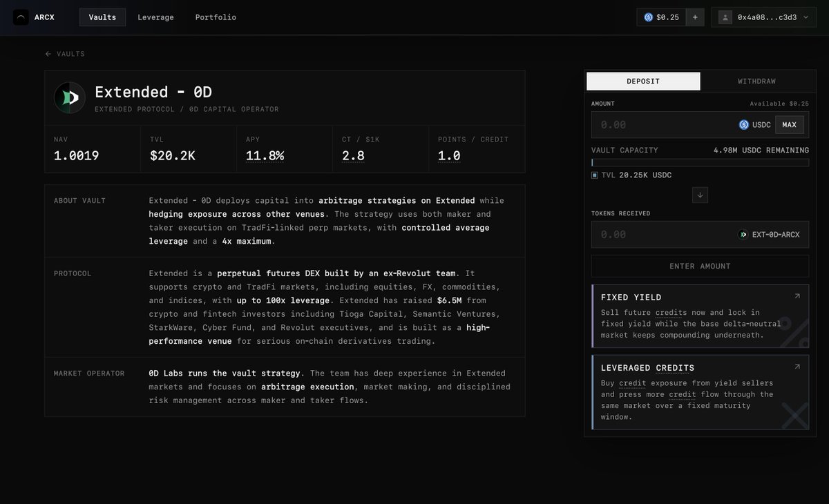Click the EXT-0D-ARCX token icon
Screen dimensions: 829x504
[743, 235]
